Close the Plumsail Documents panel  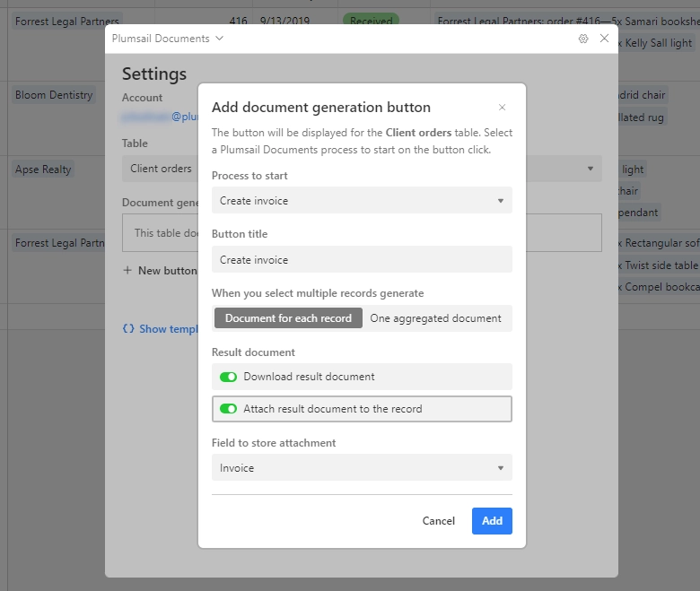(604, 39)
